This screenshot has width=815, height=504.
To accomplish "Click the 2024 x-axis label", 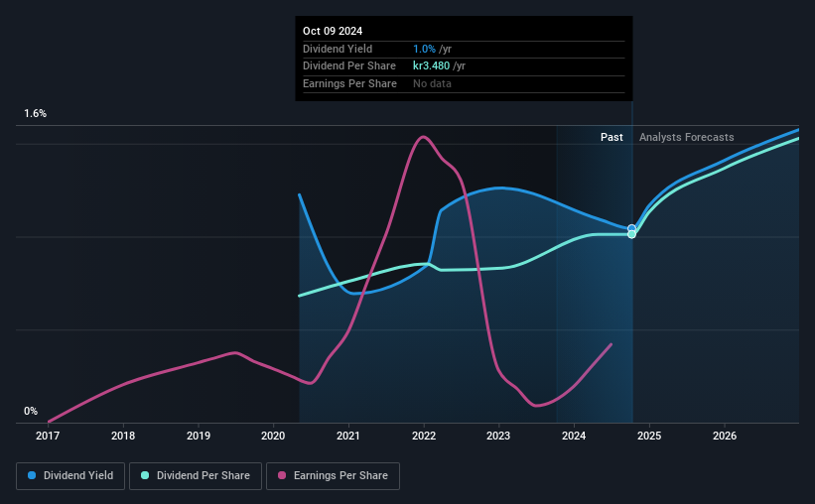I will coord(574,436).
